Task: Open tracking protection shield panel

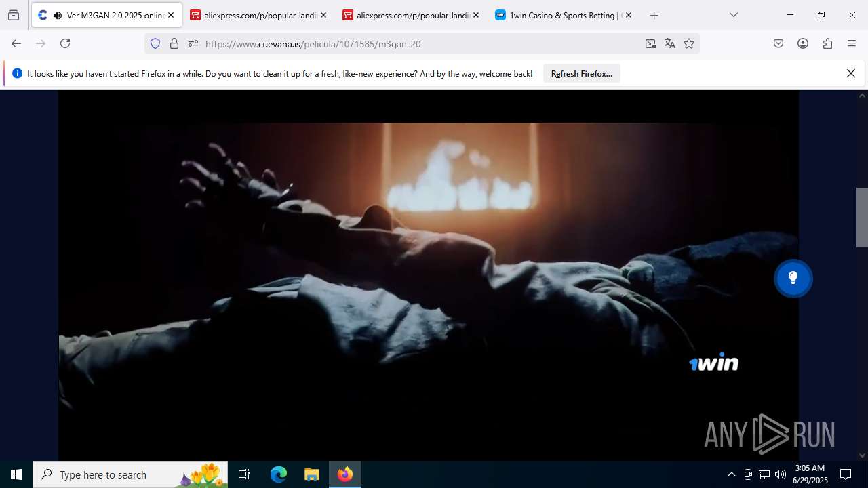Action: 155,43
